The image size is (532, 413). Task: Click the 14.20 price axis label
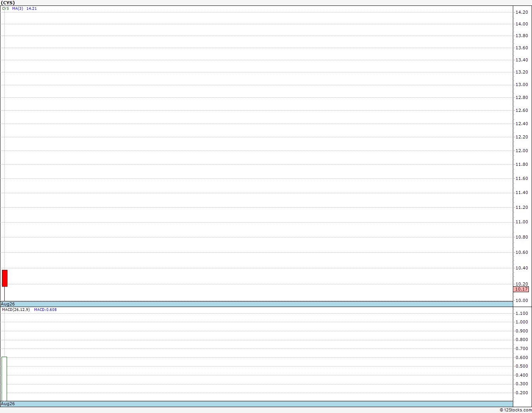[521, 12]
